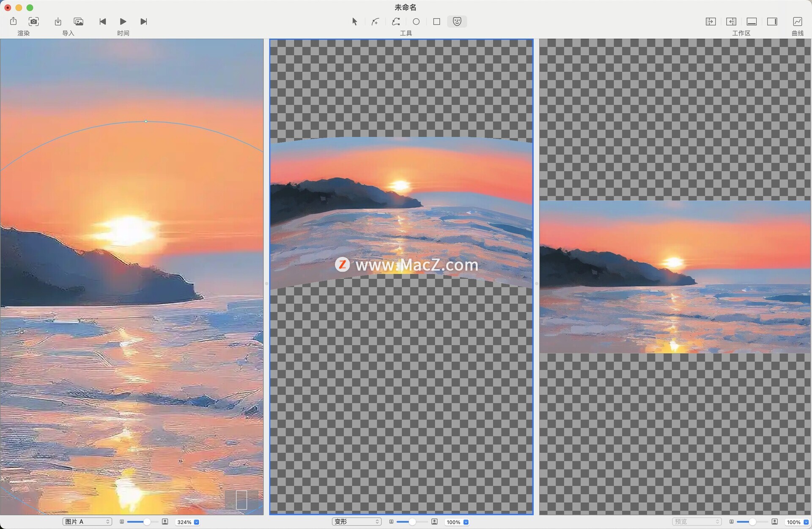Select the square shape tool

(x=437, y=21)
